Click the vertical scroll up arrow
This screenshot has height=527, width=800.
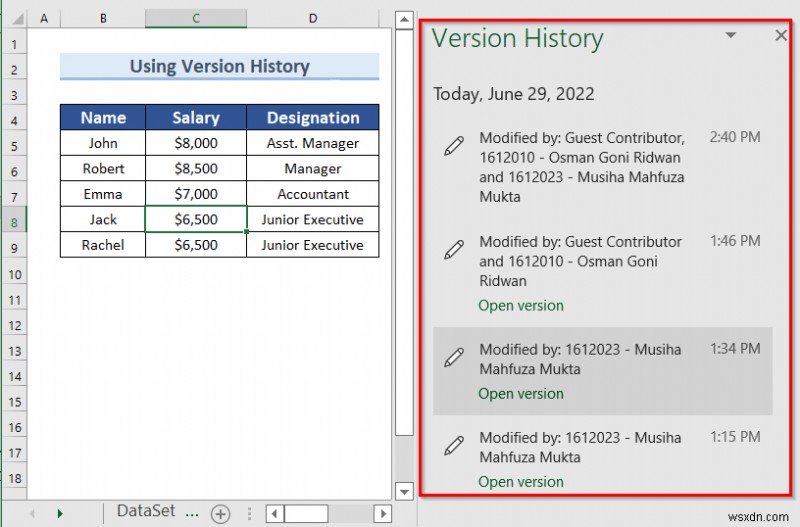(x=404, y=20)
